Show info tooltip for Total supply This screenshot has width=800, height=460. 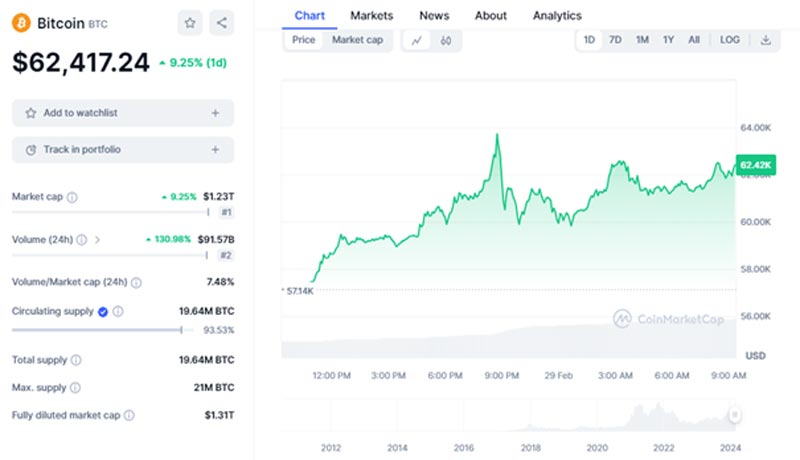[x=76, y=360]
